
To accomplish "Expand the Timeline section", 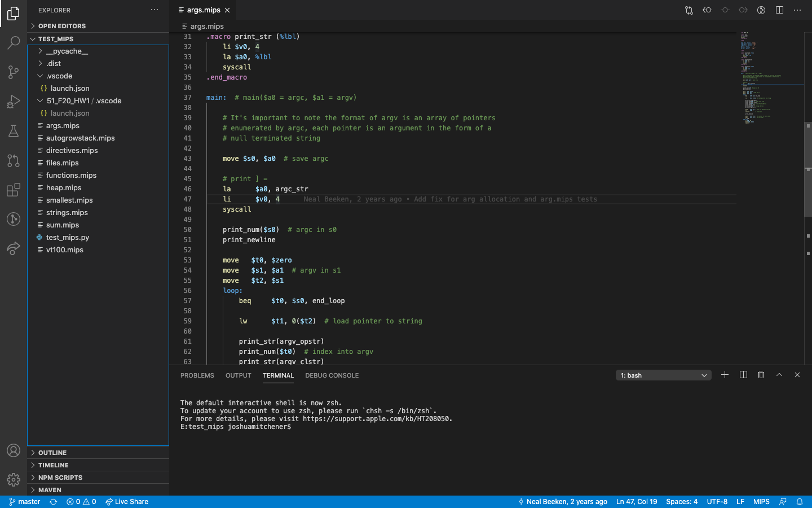I will click(98, 465).
